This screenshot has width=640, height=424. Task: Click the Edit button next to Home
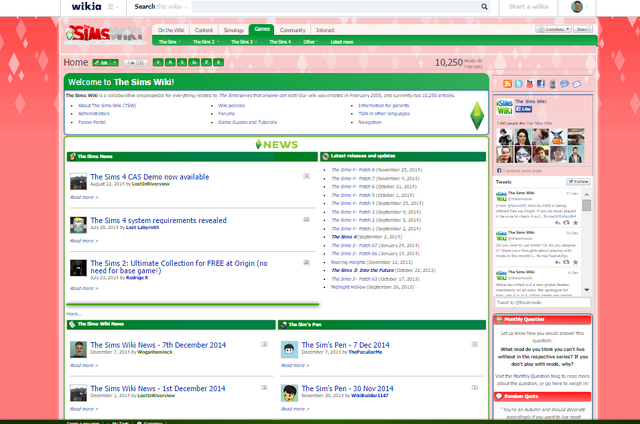point(102,62)
